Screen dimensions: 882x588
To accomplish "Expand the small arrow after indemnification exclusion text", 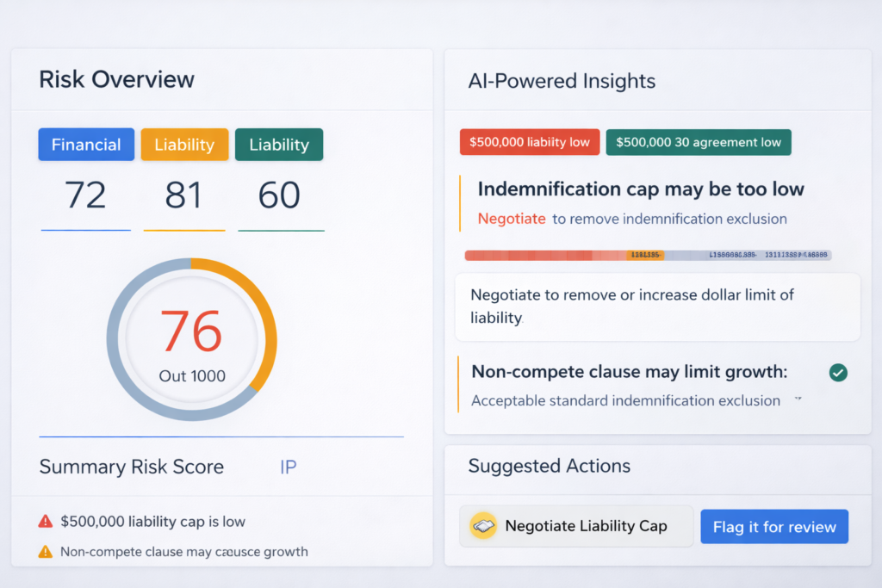I will click(x=798, y=399).
